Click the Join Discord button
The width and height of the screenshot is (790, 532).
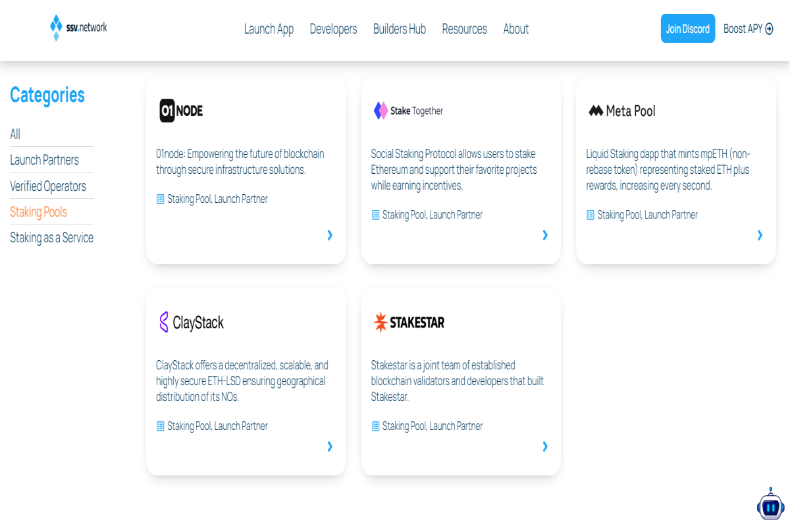click(x=688, y=28)
